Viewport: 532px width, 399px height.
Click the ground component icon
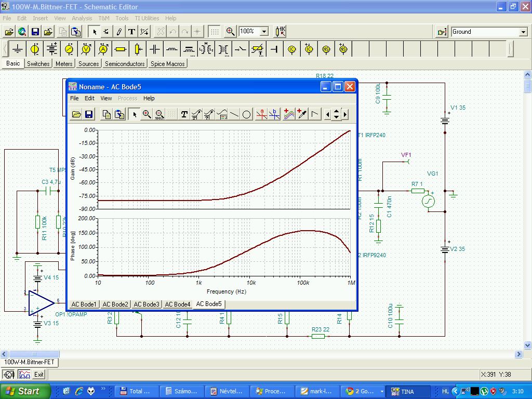tap(17, 49)
